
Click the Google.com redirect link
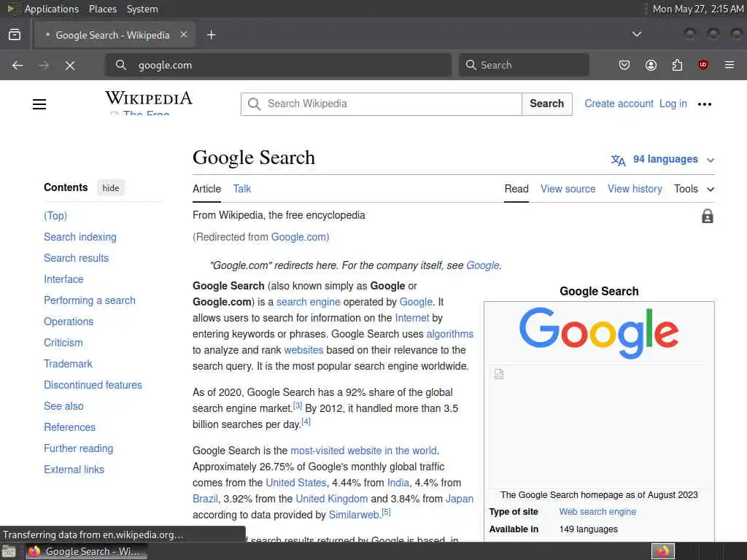coord(298,237)
